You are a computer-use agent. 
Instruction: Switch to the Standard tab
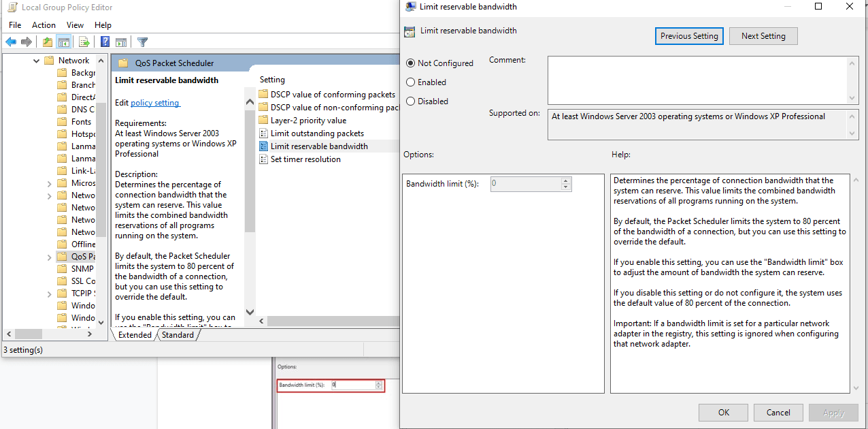[x=178, y=335]
